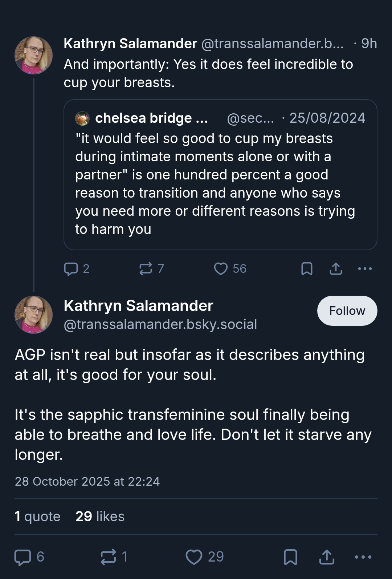
Task: Open the quoted chelsea bridge post
Action: tap(220, 175)
